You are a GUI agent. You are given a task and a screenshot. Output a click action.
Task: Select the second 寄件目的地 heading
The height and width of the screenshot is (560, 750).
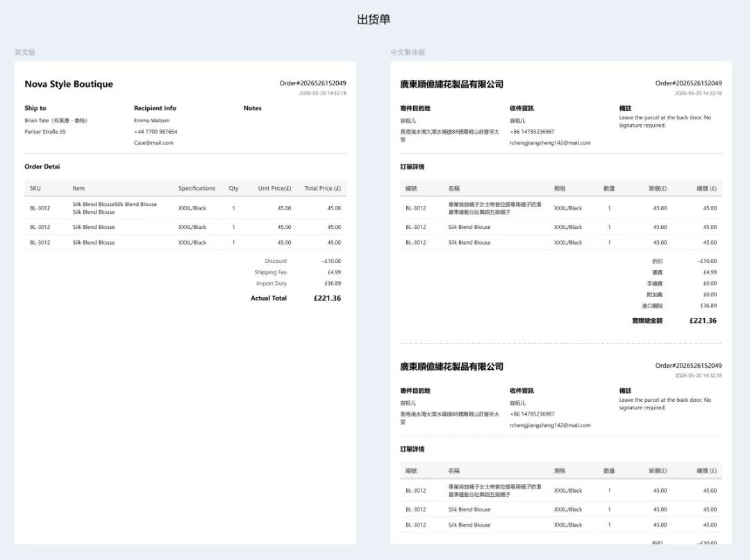[x=415, y=391]
